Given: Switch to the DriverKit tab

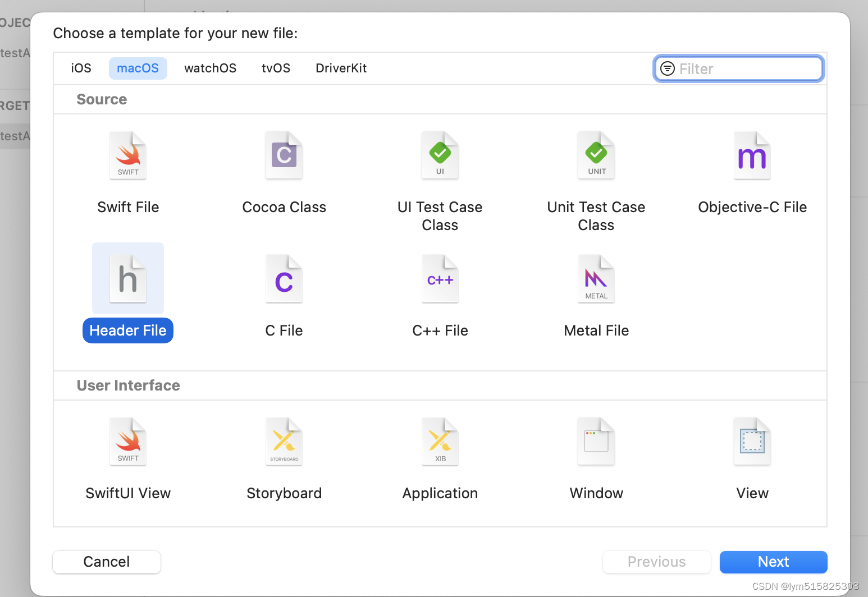Looking at the screenshot, I should pyautogui.click(x=341, y=68).
